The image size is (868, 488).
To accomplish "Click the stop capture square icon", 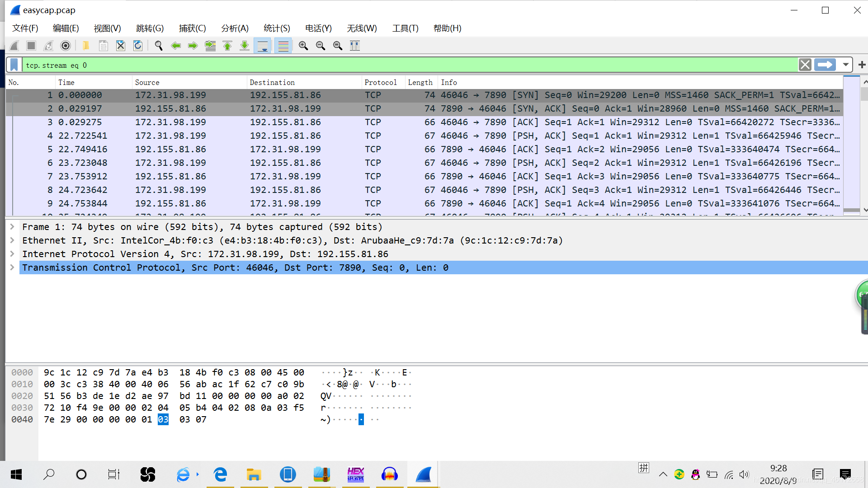I will point(31,46).
